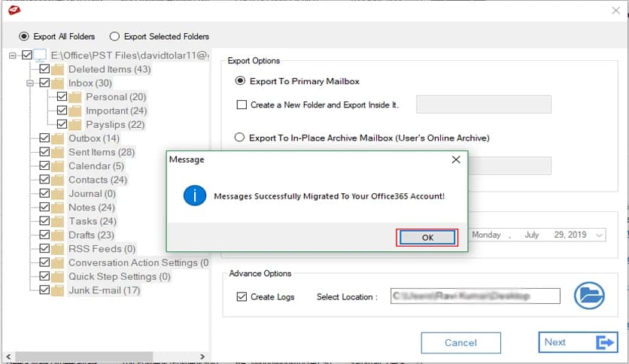Viewport: 629px width, 364px height.
Task: Select Export To Primary Mailbox option
Action: [x=240, y=81]
